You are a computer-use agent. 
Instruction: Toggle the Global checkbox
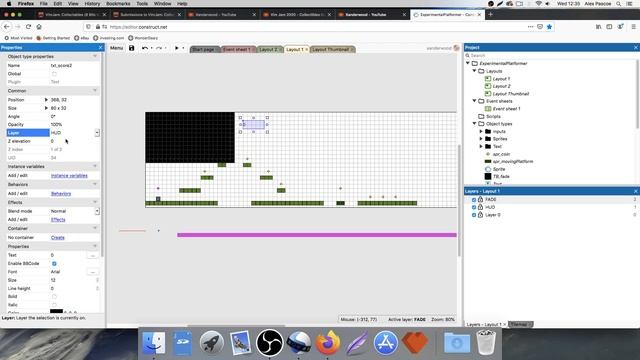pos(54,74)
